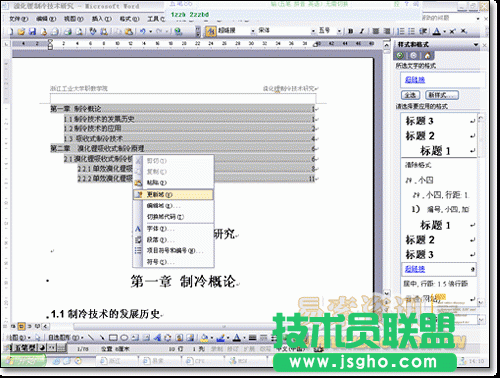The height and width of the screenshot is (378, 500).
Task: Click the Print Preview icon
Action: 79,31
